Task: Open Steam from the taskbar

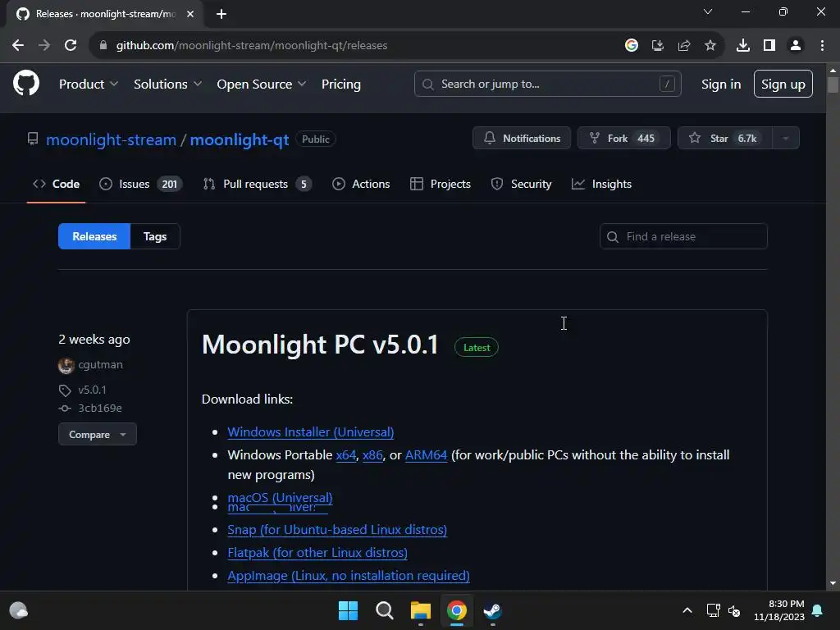Action: click(x=492, y=610)
